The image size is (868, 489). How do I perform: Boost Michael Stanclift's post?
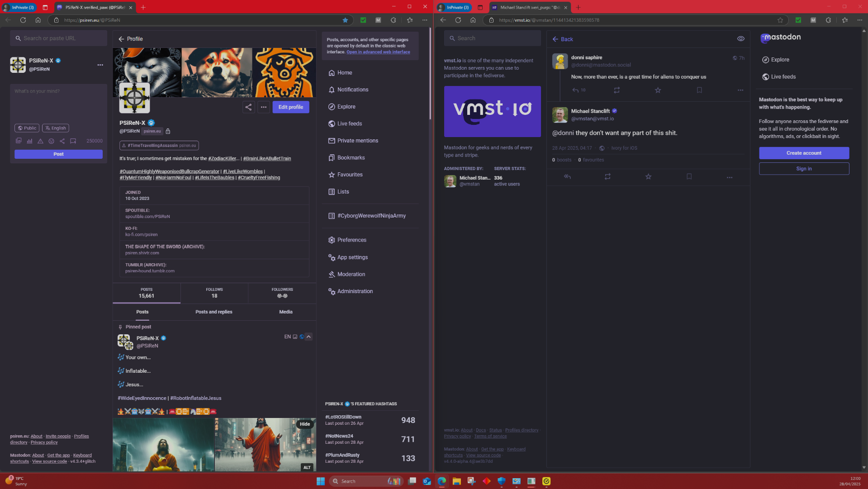(x=607, y=177)
